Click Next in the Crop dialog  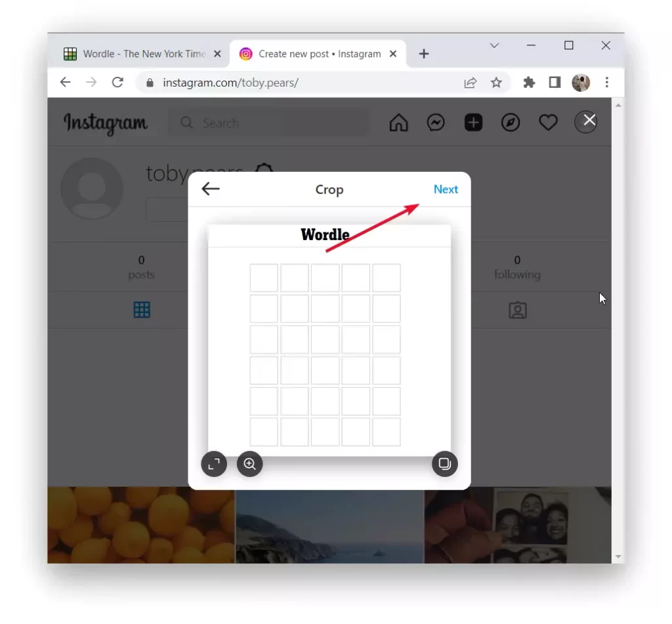click(x=446, y=189)
